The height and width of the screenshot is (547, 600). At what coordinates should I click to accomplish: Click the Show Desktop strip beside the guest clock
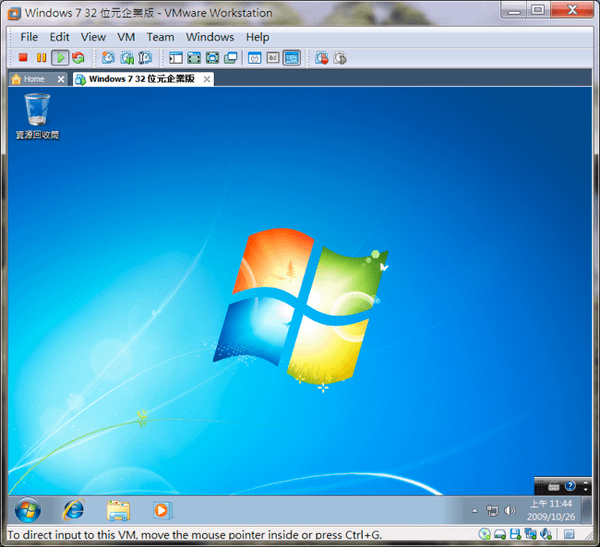pyautogui.click(x=586, y=510)
